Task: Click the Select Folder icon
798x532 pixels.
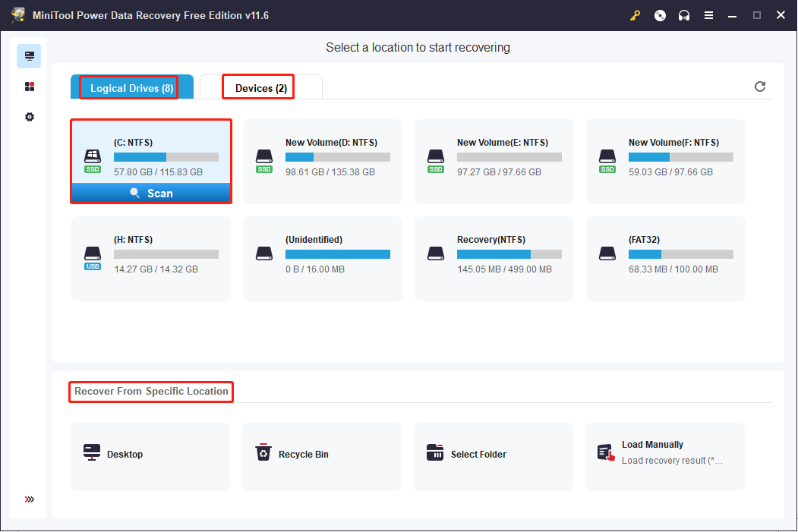Action: tap(435, 452)
